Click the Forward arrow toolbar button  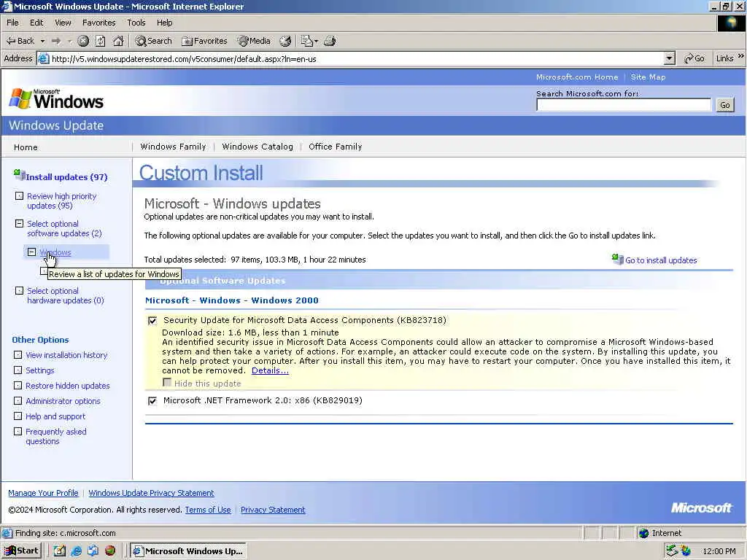56,41
